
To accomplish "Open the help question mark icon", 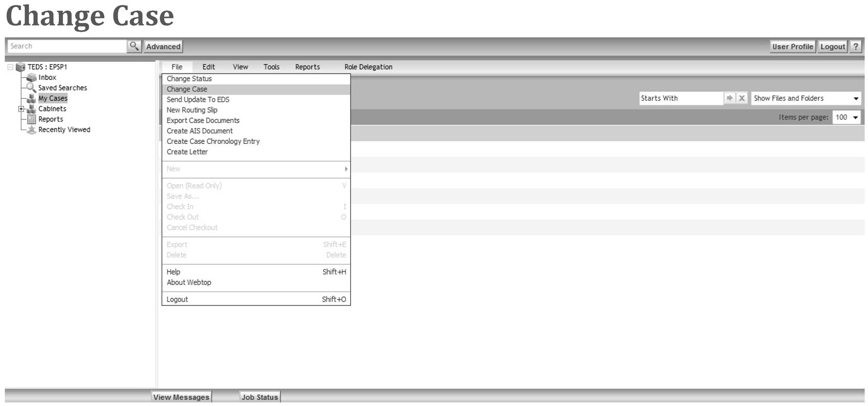I will click(855, 46).
